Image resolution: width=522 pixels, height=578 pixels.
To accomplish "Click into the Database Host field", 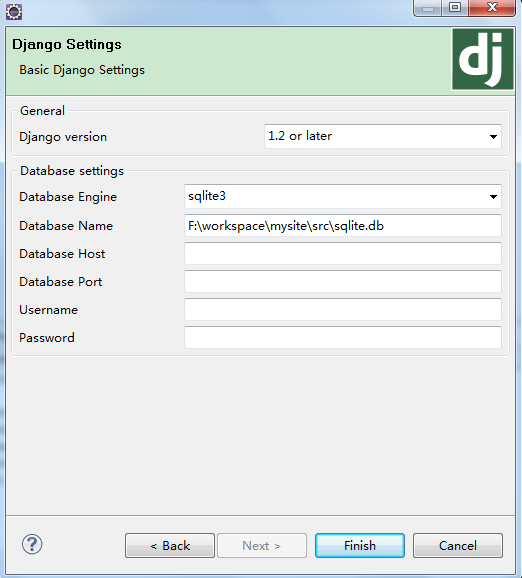I will (343, 253).
